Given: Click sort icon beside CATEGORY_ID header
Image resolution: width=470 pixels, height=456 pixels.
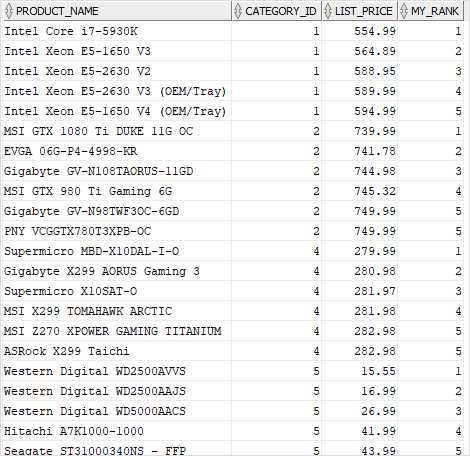Looking at the screenshot, I should click(x=238, y=11).
